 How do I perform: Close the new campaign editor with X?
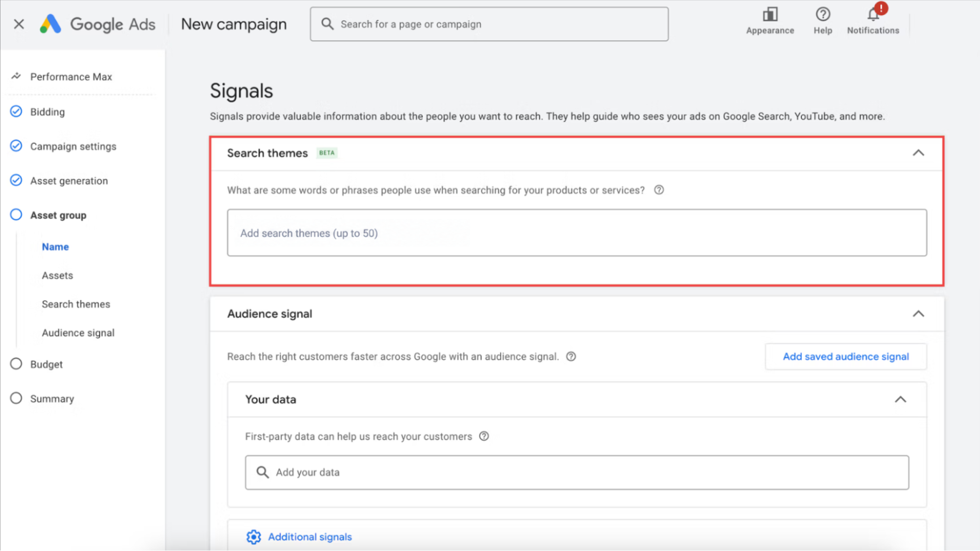tap(19, 24)
